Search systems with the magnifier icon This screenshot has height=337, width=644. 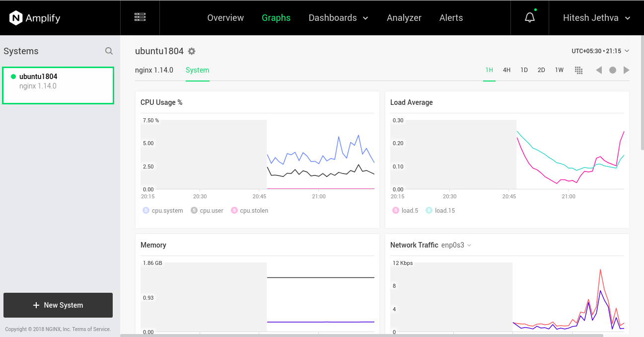pos(109,51)
